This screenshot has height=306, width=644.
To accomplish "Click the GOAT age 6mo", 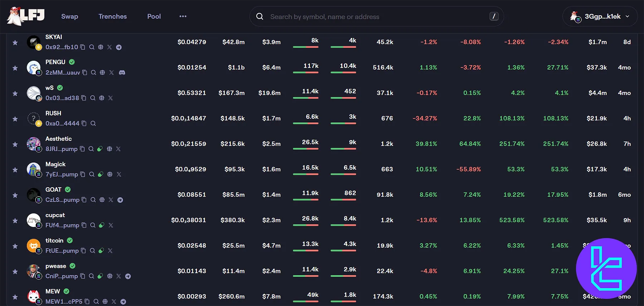I will coord(624,195).
